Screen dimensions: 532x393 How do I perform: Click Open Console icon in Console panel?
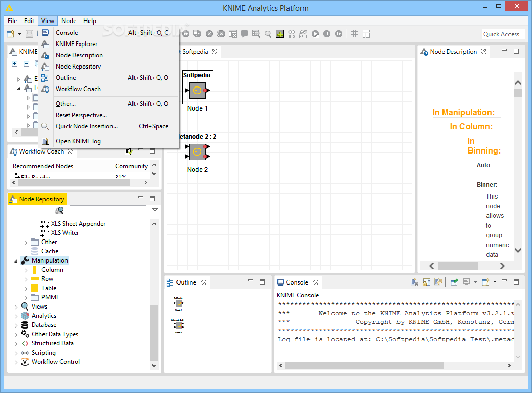pyautogui.click(x=485, y=282)
